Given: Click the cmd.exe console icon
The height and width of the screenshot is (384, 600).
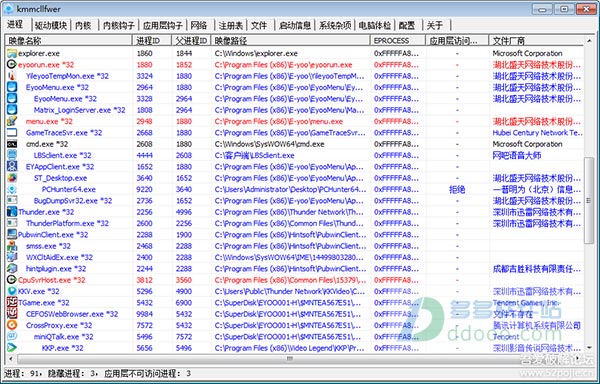Looking at the screenshot, I should tap(12, 144).
